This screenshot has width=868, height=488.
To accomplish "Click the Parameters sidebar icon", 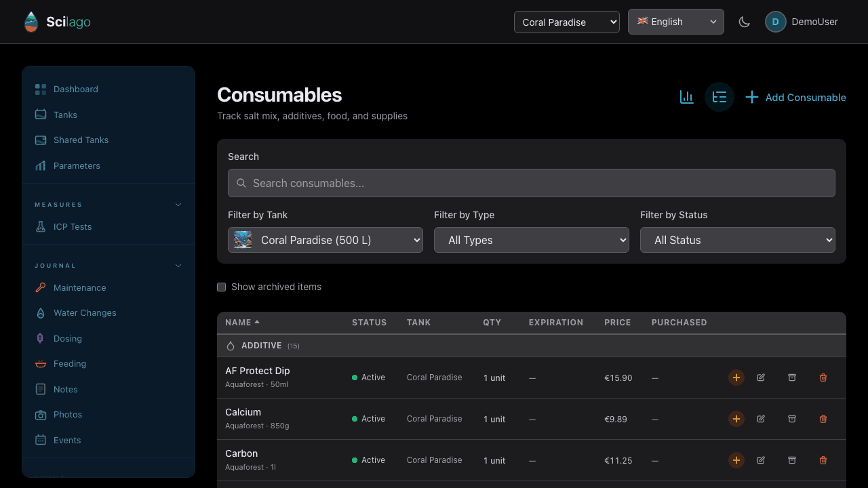I will 41,165.
